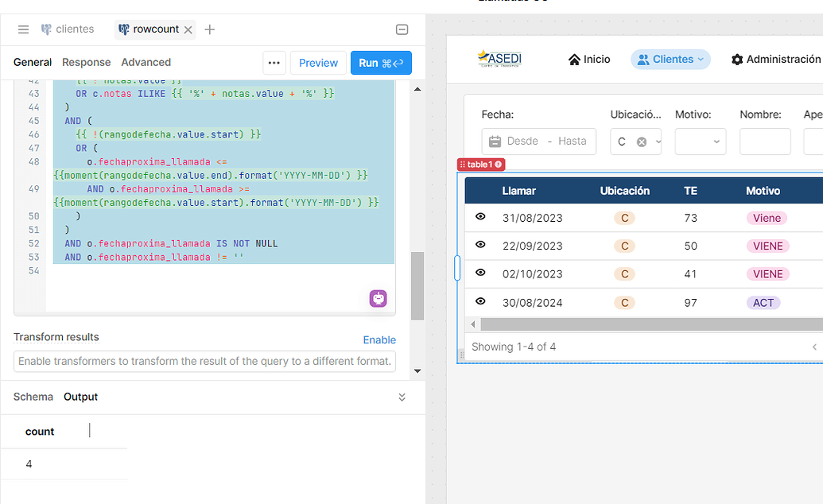View row dated 22/09/2023 via eye icon
This screenshot has width=823, height=504.
[x=480, y=245]
